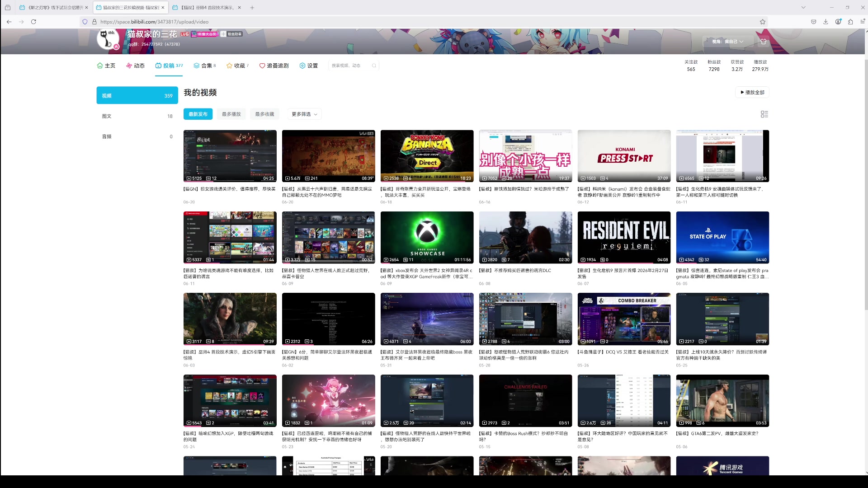This screenshot has width=868, height=488.
Task: Open the 主页 tab
Action: 106,66
